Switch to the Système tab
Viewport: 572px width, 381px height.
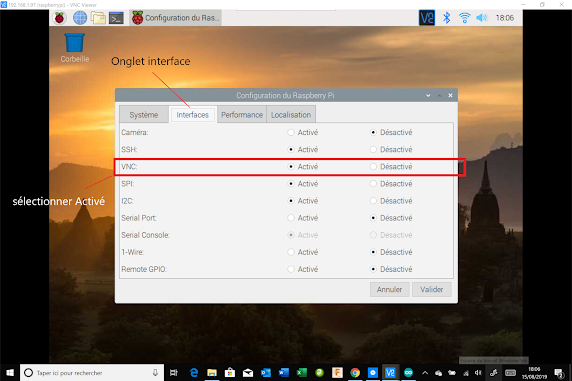click(x=144, y=115)
